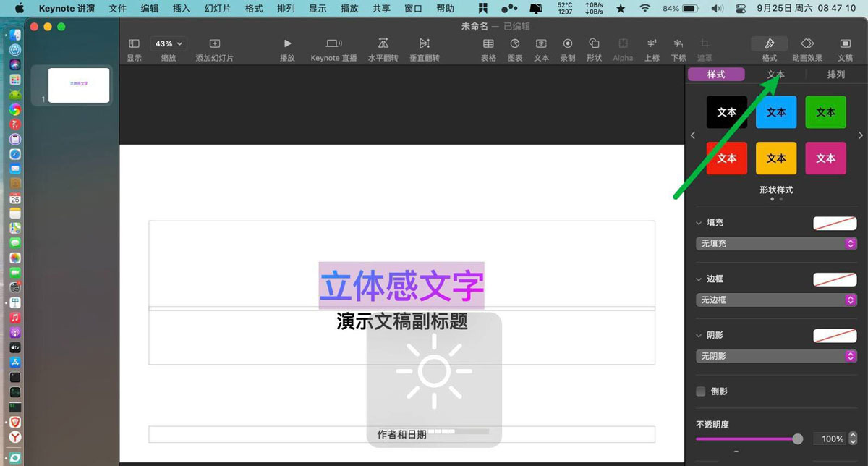Image resolution: width=868 pixels, height=466 pixels.
Task: Open the Animate (动画效果) inspector
Action: [x=807, y=48]
